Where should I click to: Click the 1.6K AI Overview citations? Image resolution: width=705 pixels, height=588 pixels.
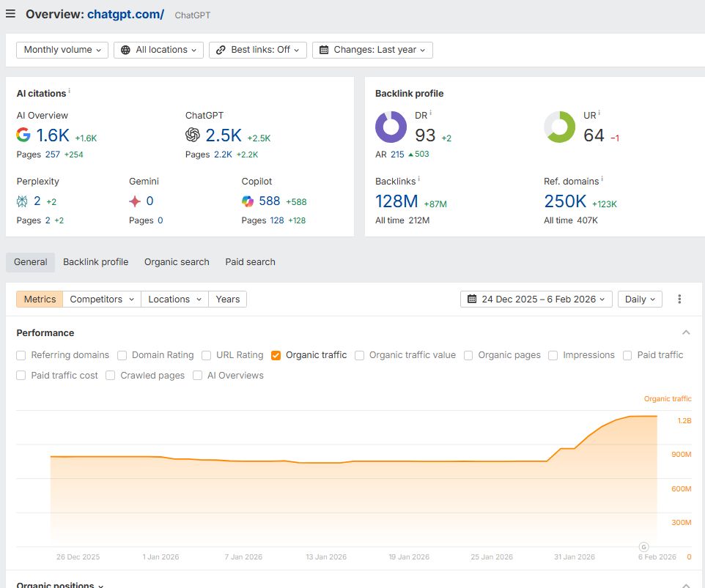tap(53, 135)
